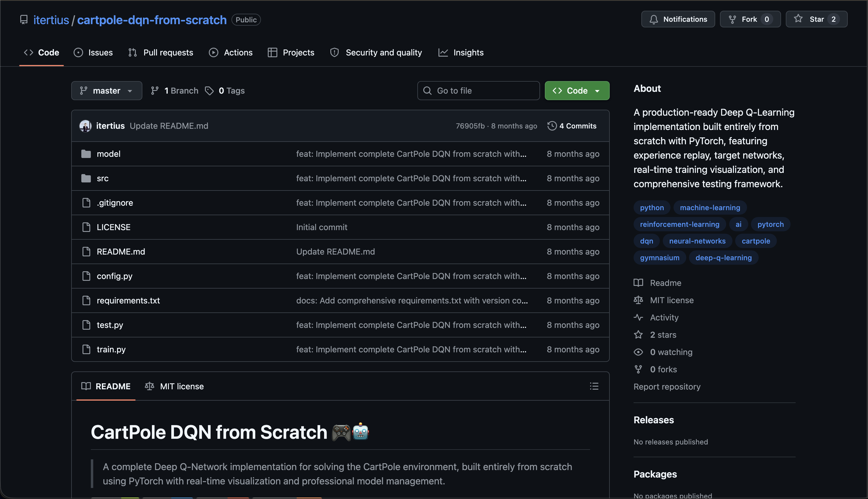The image size is (868, 499).
Task: Click the clock history icon beside 4 Commits
Action: coord(552,126)
